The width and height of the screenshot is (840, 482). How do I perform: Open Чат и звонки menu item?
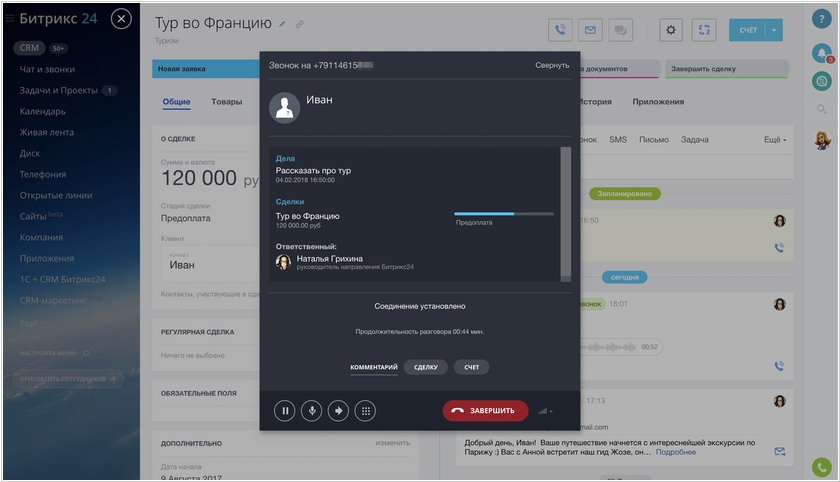click(x=47, y=69)
